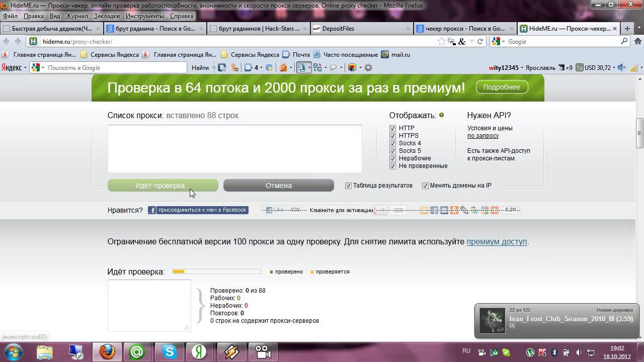This screenshot has height=362, width=644.
Task: Click the Подробнее premium button
Action: tap(502, 87)
